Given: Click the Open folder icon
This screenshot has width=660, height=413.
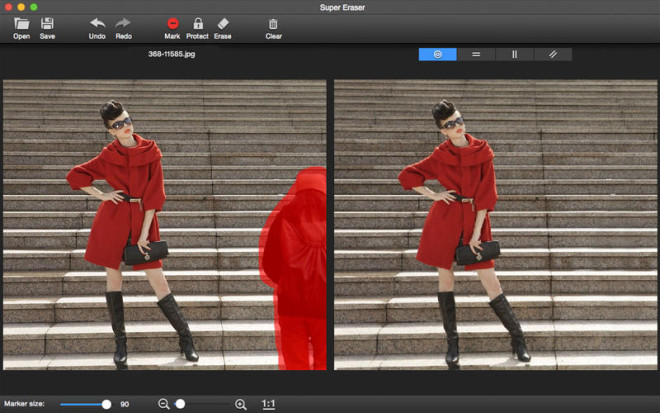Looking at the screenshot, I should point(21,24).
